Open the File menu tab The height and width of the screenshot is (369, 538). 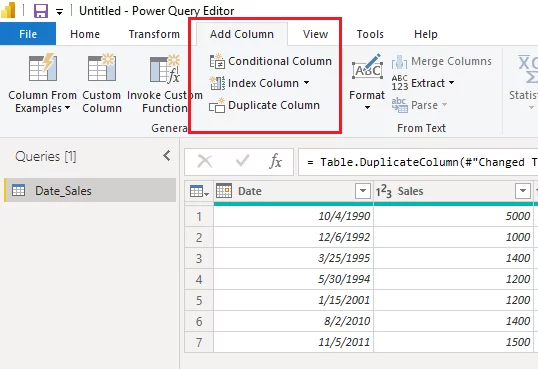(x=28, y=34)
